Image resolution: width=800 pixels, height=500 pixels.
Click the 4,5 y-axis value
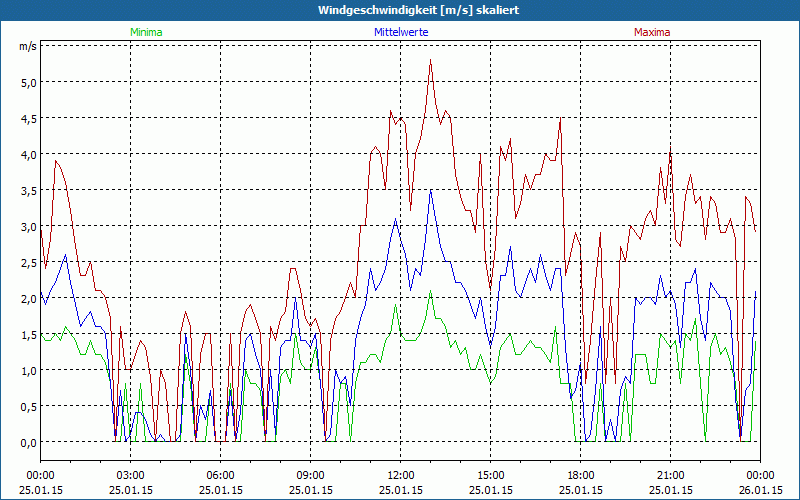[28, 118]
